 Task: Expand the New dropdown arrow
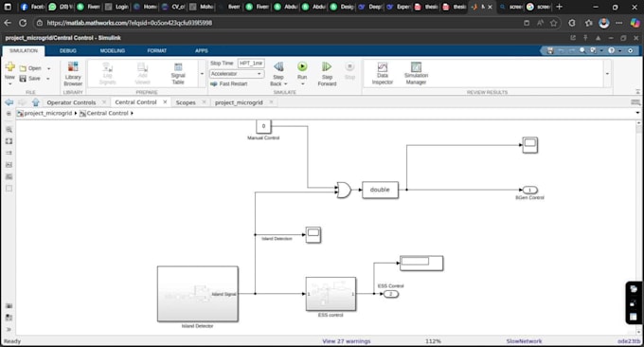9,83
